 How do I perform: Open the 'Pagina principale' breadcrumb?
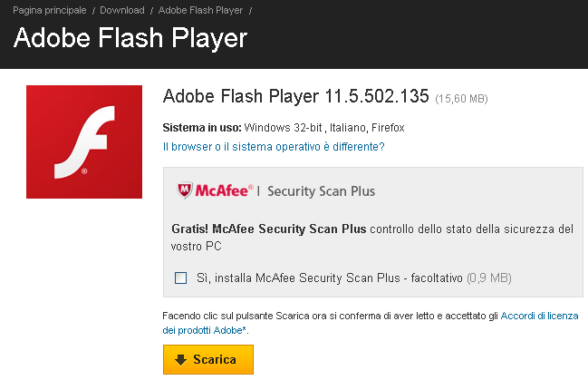[x=50, y=10]
